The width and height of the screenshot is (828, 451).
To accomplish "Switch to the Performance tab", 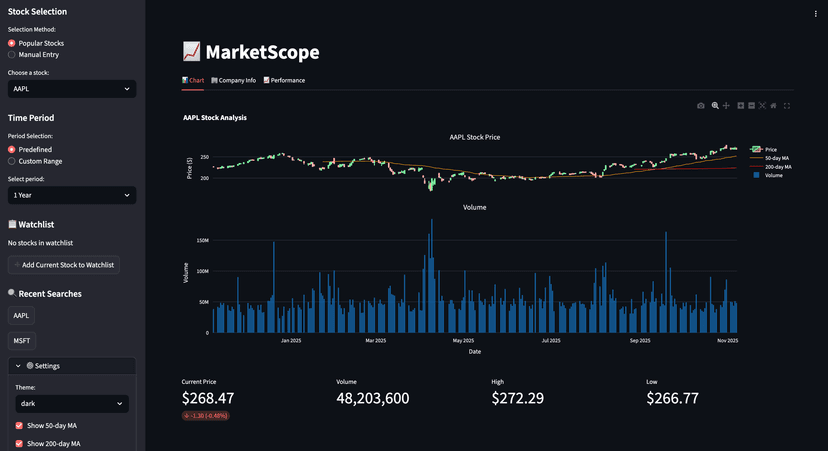I will [284, 80].
